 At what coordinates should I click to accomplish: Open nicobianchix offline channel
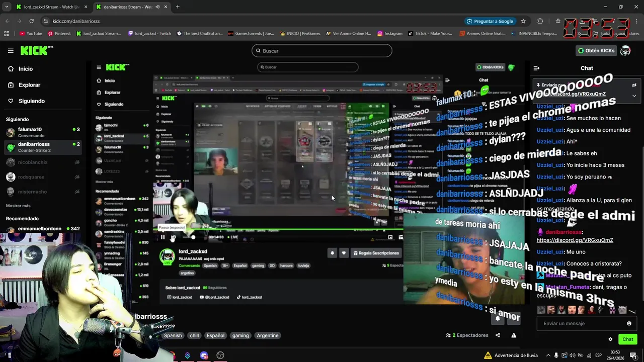[x=42, y=162]
